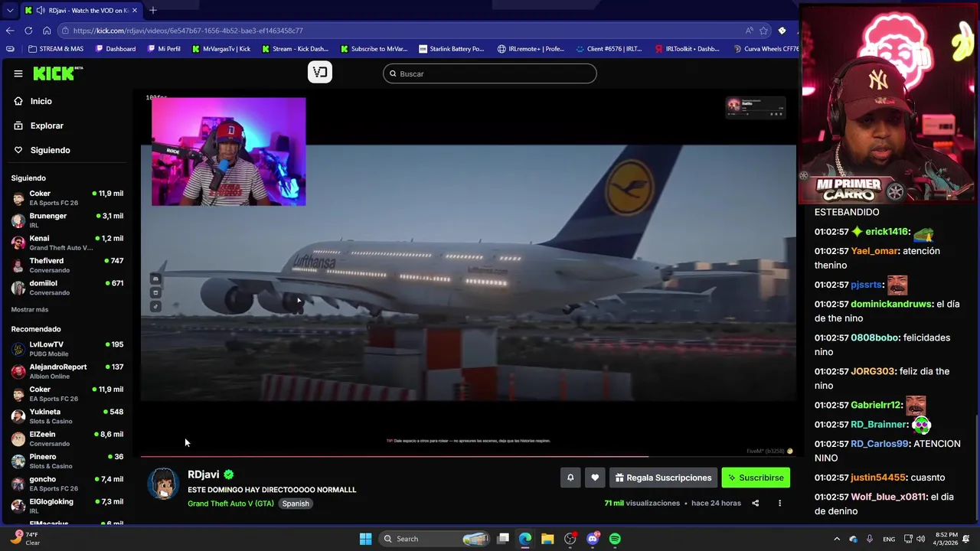The width and height of the screenshot is (980, 551).
Task: Click the green Suscribirse button
Action: pyautogui.click(x=756, y=478)
